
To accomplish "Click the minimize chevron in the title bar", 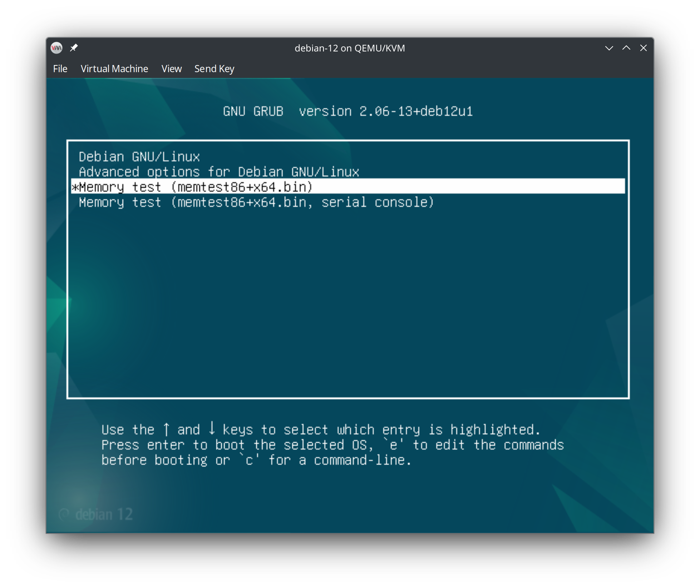I will (x=609, y=48).
